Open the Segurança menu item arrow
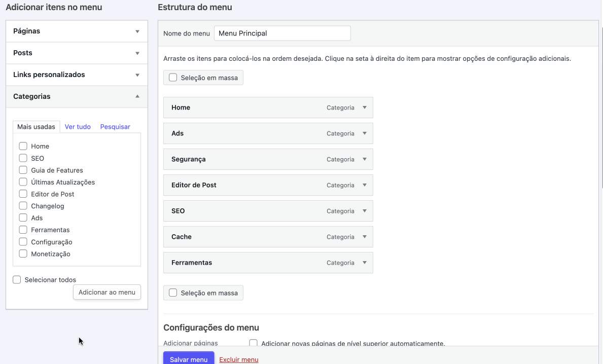Screen dimensions: 603x364 365,159
